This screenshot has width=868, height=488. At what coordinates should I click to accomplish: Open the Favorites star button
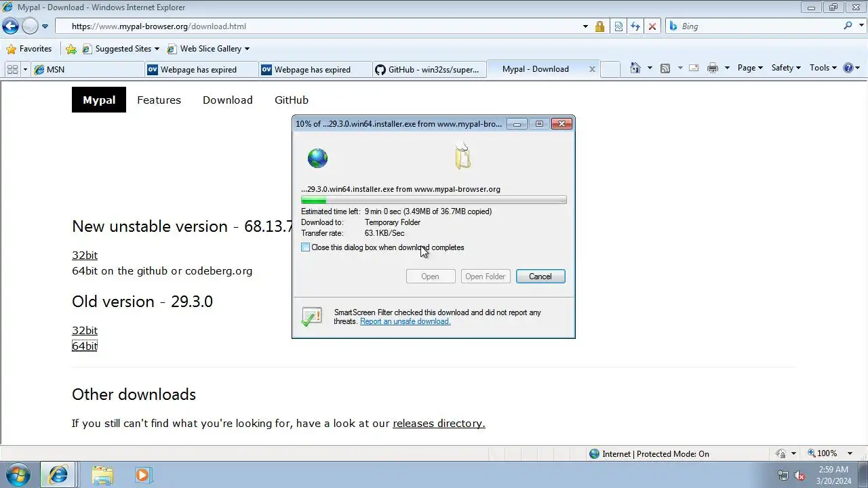(x=28, y=49)
